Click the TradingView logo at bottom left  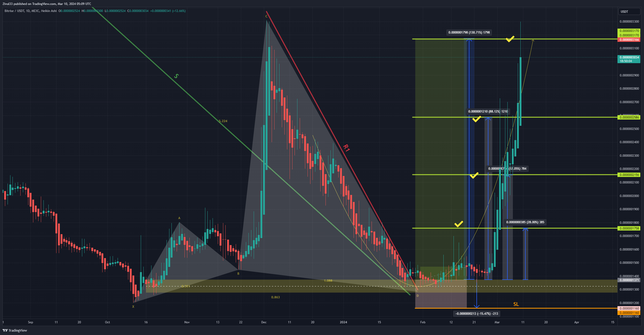pos(15,330)
